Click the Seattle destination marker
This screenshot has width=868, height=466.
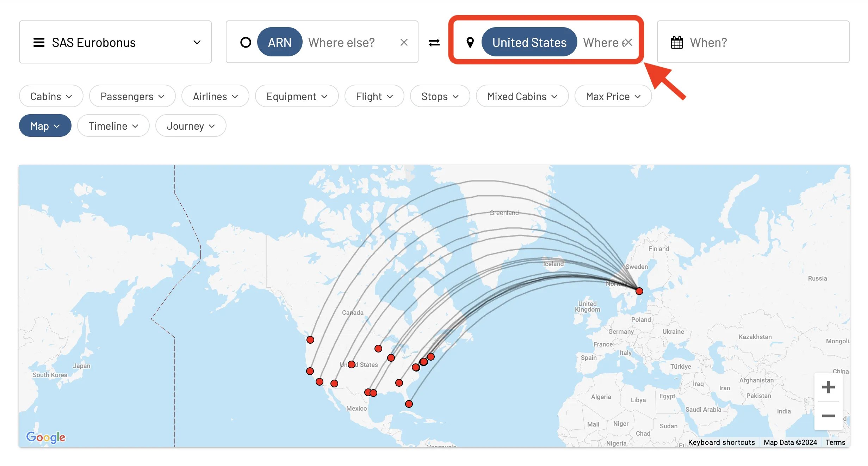point(310,340)
